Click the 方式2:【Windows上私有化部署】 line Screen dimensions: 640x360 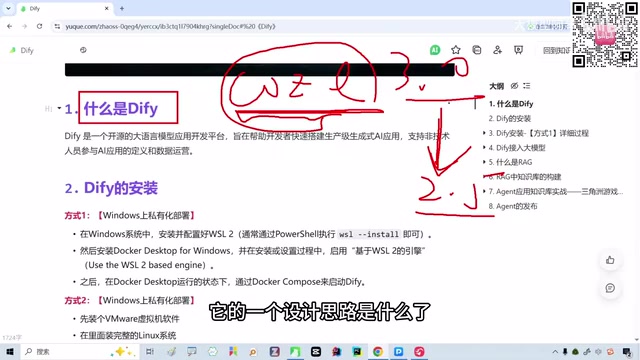click(130, 300)
